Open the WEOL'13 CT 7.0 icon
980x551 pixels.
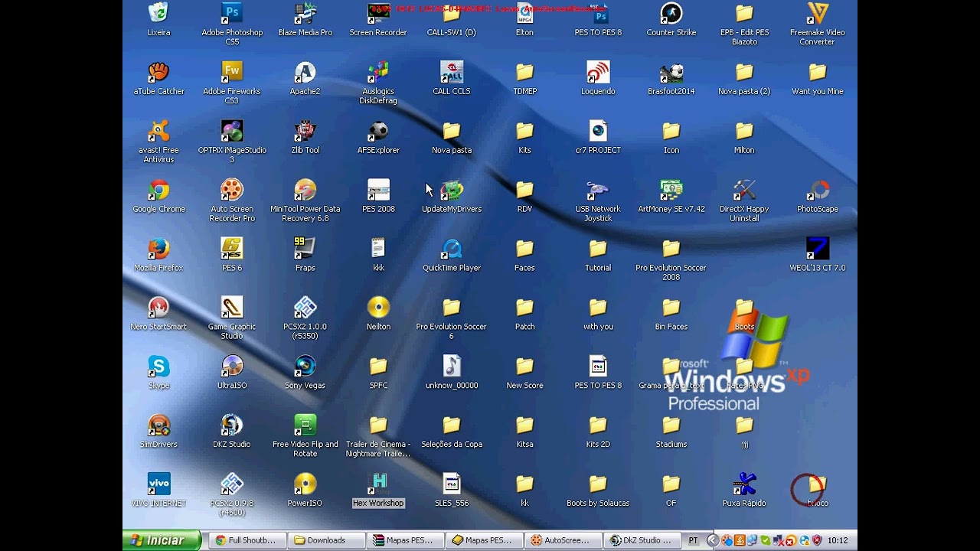point(817,249)
